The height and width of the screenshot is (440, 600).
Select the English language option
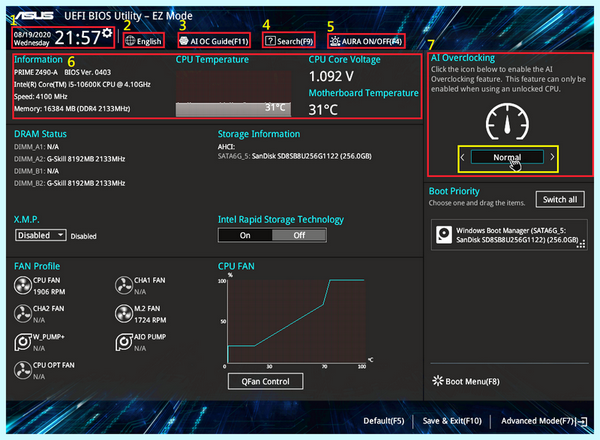pyautogui.click(x=149, y=41)
